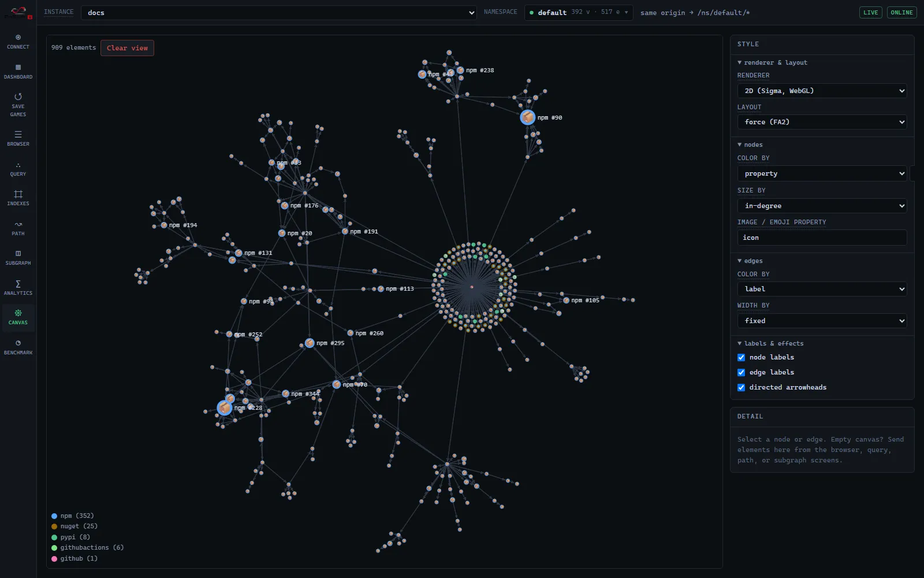
Task: Select the npm #260 package node
Action: (x=350, y=333)
